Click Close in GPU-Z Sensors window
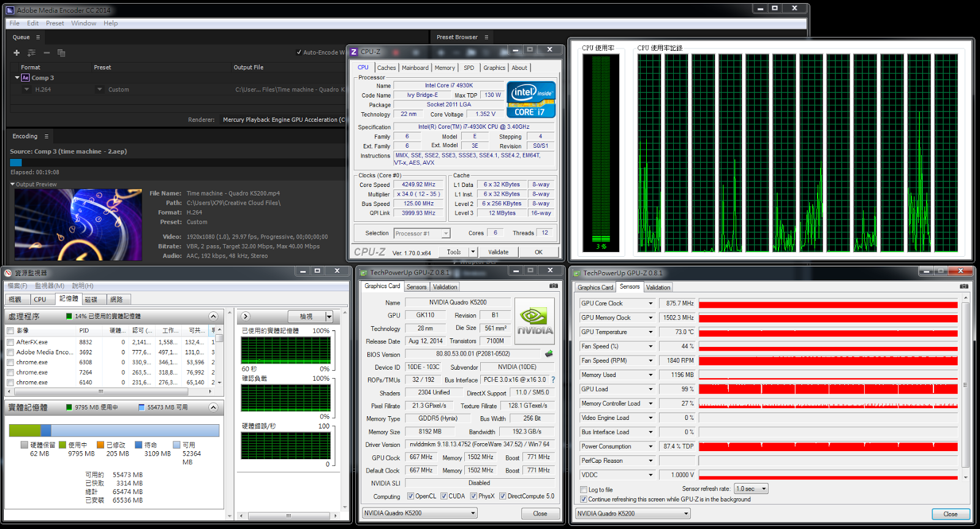 tap(951, 514)
